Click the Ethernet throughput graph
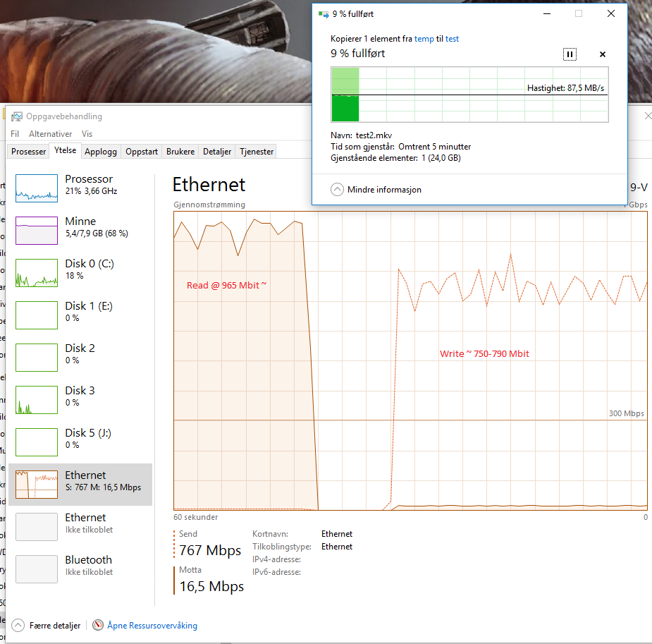Image resolution: width=652 pixels, height=644 pixels. [x=410, y=360]
